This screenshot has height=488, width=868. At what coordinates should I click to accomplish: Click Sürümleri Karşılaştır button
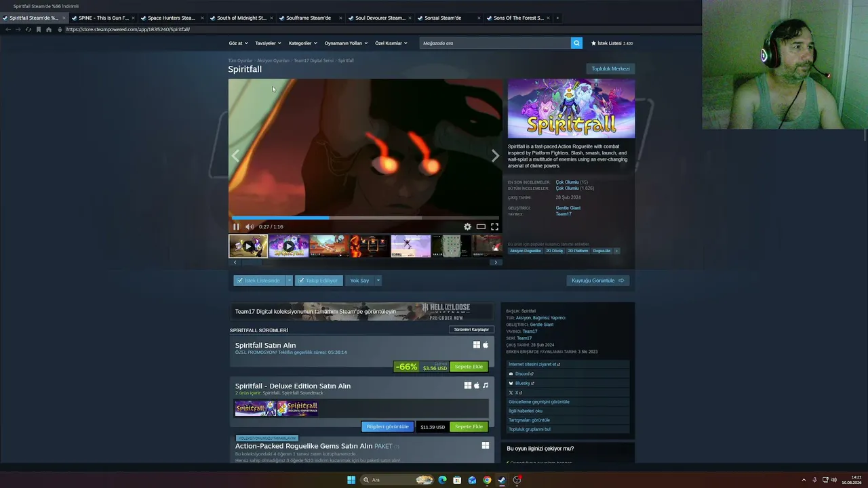coord(471,329)
